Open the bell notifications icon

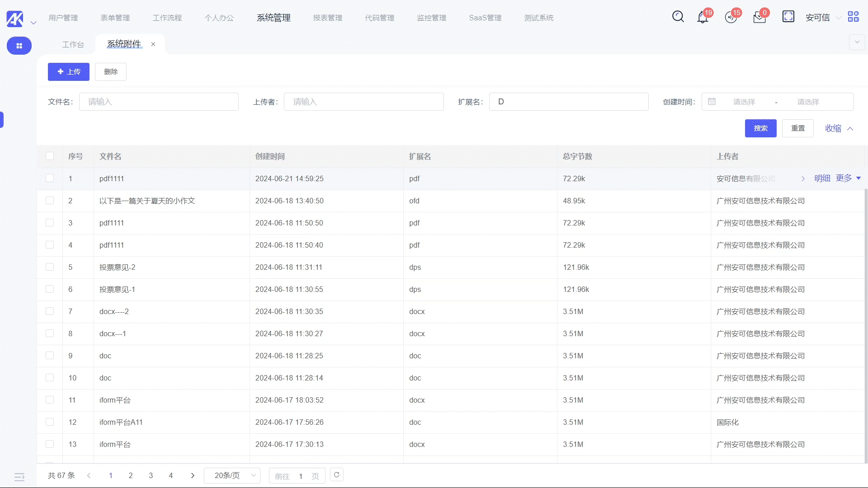[703, 18]
